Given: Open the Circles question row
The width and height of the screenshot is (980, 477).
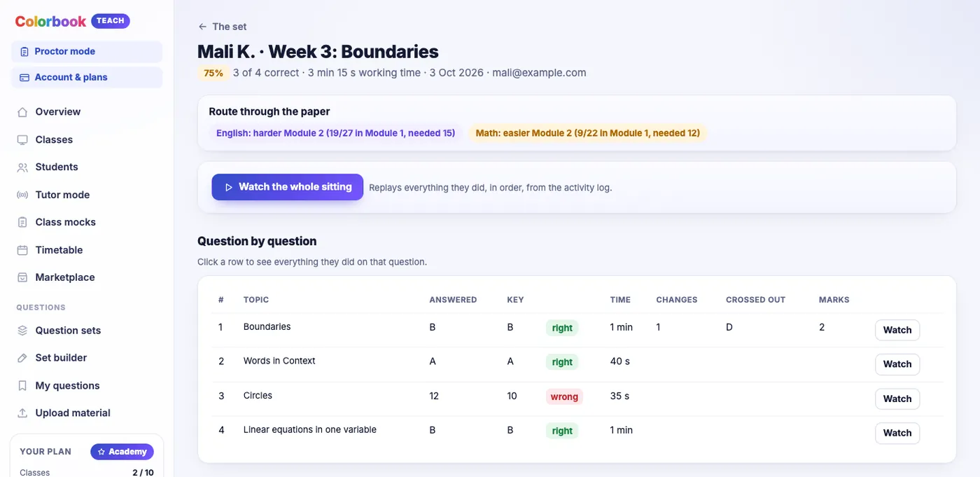Looking at the screenshot, I should point(577,399).
